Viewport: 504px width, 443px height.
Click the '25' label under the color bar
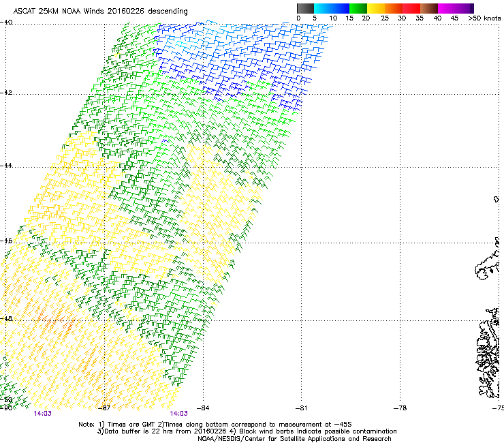click(385, 18)
